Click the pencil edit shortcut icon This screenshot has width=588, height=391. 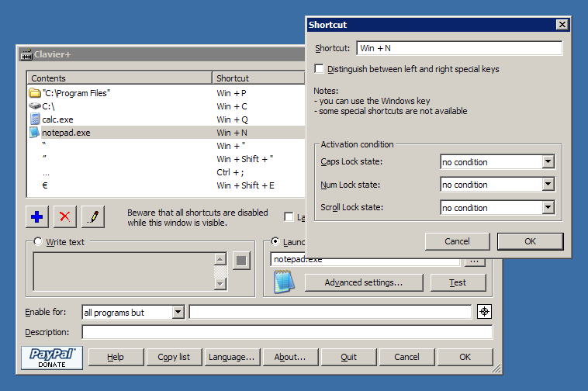click(92, 216)
